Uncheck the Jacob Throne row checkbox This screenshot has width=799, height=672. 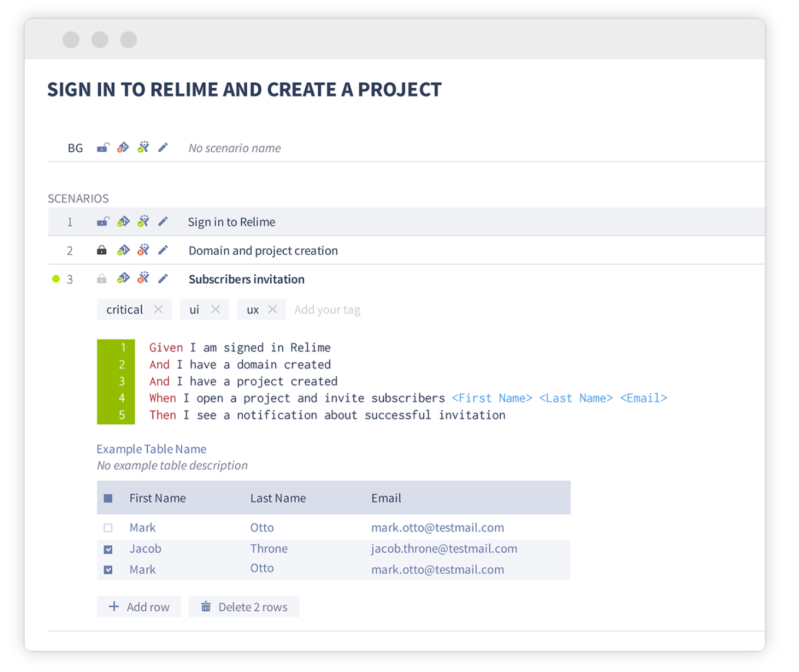pyautogui.click(x=108, y=549)
